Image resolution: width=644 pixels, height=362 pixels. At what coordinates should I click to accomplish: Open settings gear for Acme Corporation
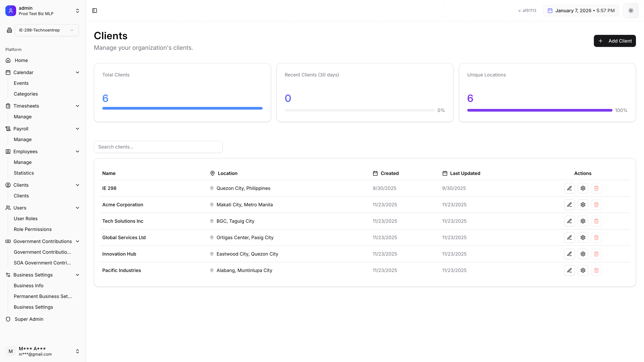coord(583,205)
